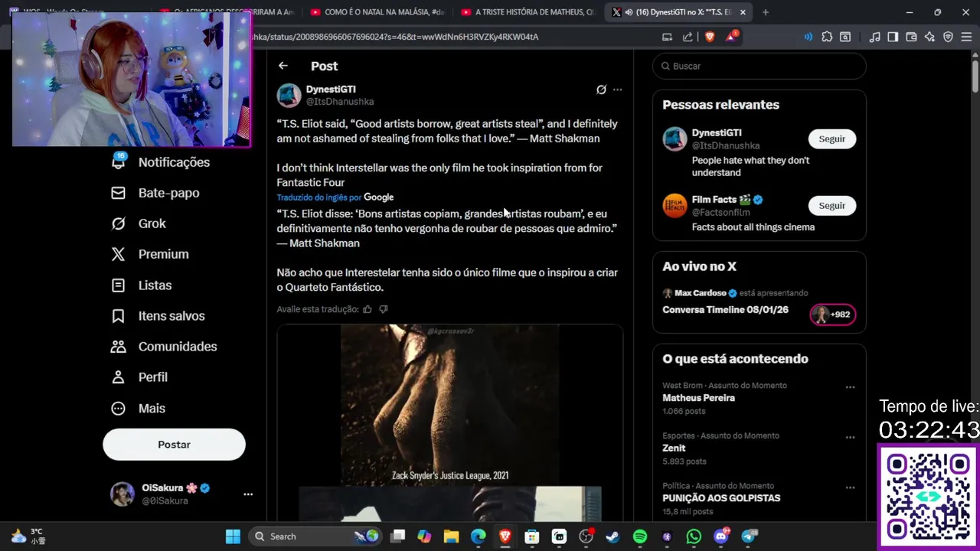Image resolution: width=980 pixels, height=551 pixels.
Task: Click the Brave Rewards triangle icon
Action: 731,36
